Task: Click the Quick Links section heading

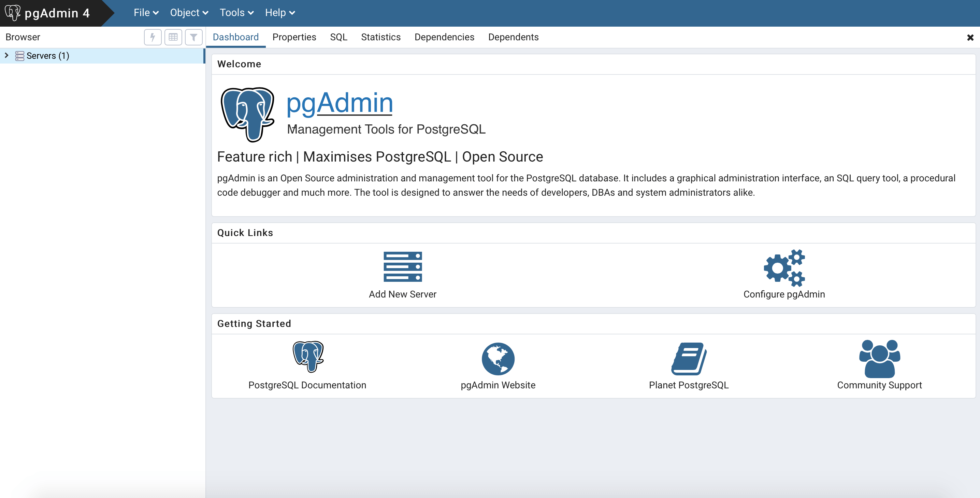Action: pyautogui.click(x=245, y=233)
